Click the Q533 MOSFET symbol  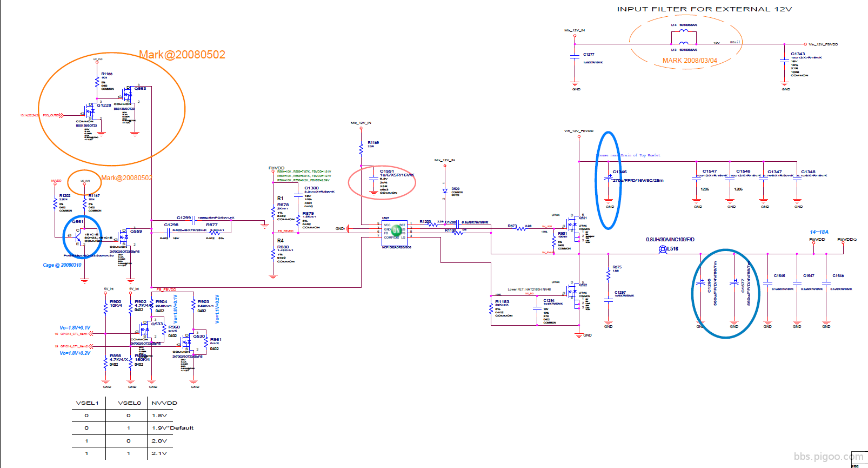(x=145, y=329)
